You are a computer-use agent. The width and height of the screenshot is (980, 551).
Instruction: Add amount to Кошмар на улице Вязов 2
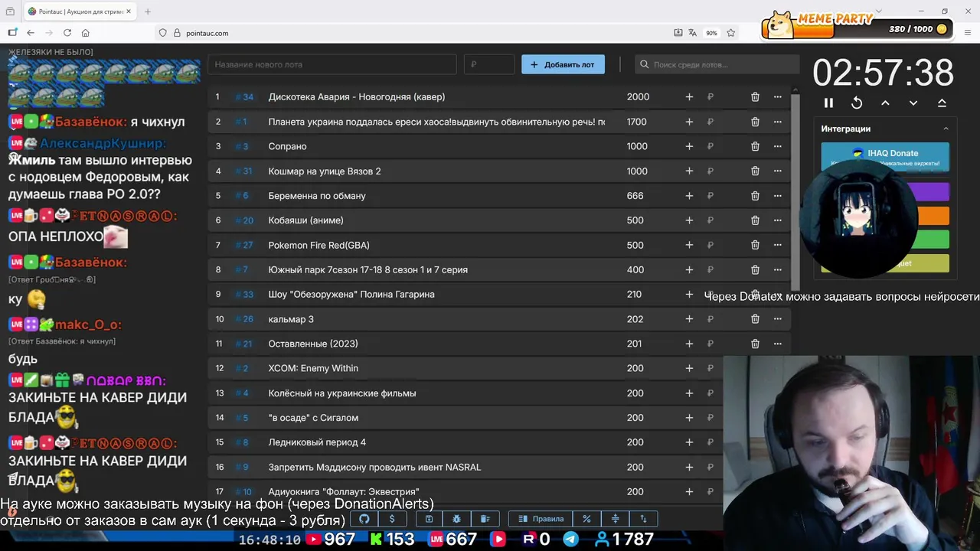(x=689, y=171)
